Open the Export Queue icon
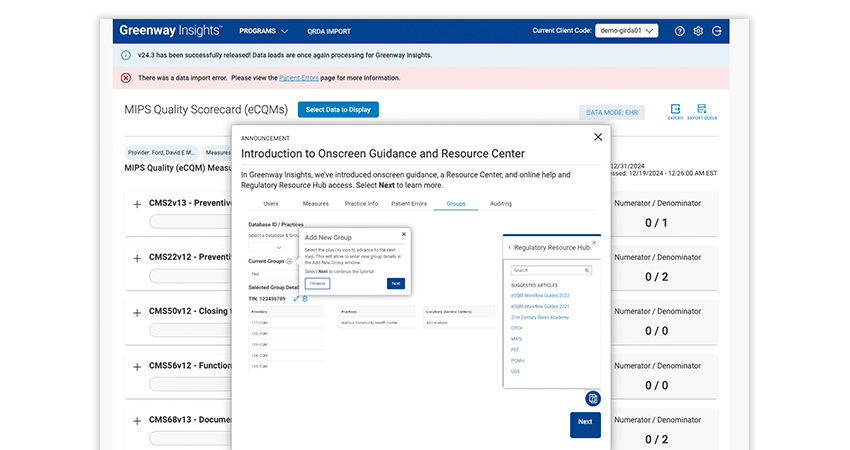Screen dimensions: 850x450 tap(701, 111)
